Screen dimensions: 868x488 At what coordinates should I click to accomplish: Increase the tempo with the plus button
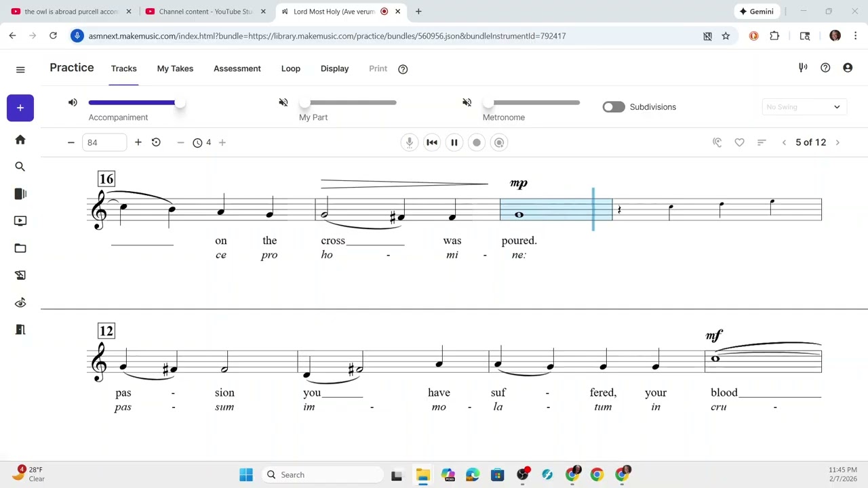tap(138, 142)
